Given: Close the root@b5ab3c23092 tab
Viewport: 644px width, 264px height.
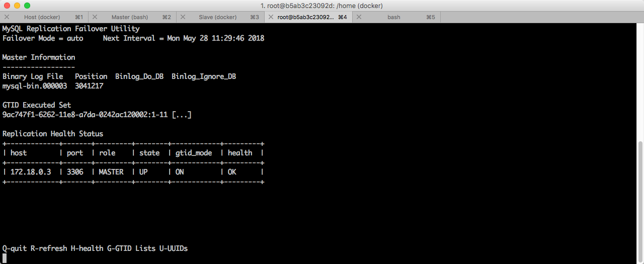Looking at the screenshot, I should point(271,17).
